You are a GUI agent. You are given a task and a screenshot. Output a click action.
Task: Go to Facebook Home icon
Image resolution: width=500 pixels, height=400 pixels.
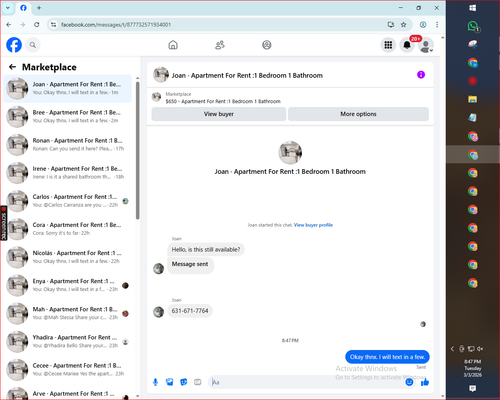tap(173, 45)
